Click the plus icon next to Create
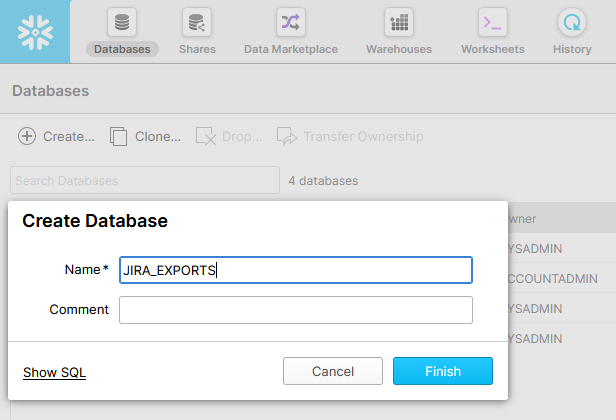The height and width of the screenshot is (420, 616). click(27, 136)
